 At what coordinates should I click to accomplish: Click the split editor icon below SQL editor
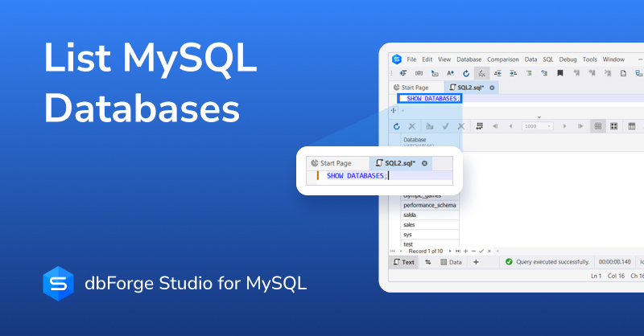(x=394, y=110)
